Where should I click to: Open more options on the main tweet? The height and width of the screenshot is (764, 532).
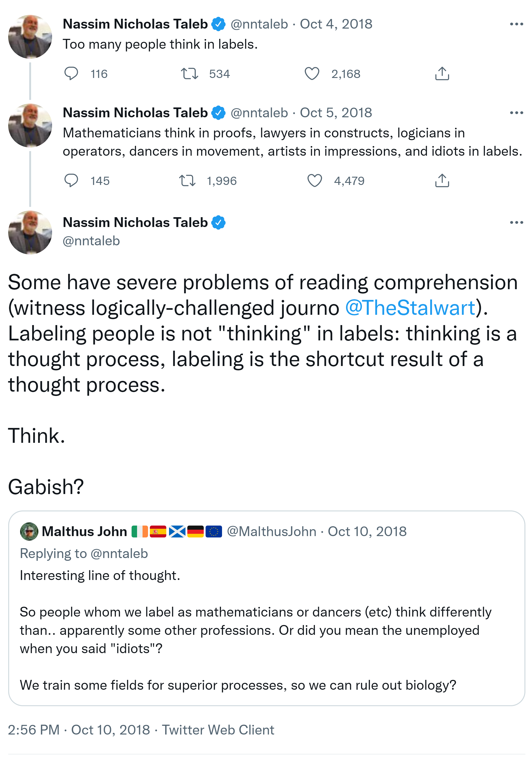pos(516,222)
